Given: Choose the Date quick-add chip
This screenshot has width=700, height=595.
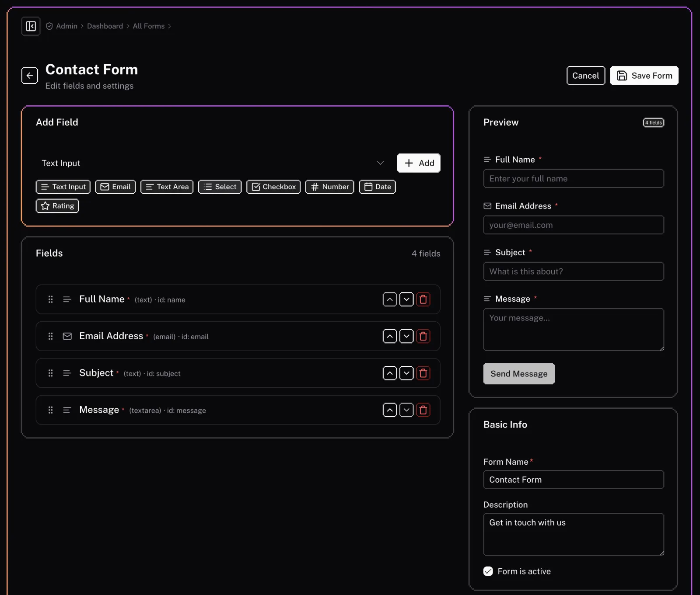Looking at the screenshot, I should pyautogui.click(x=377, y=187).
